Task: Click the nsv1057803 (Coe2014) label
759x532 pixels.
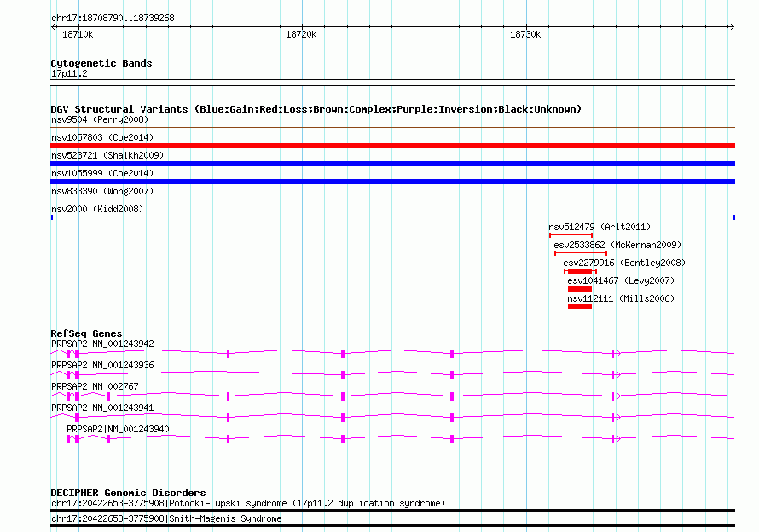Action: tap(102, 137)
